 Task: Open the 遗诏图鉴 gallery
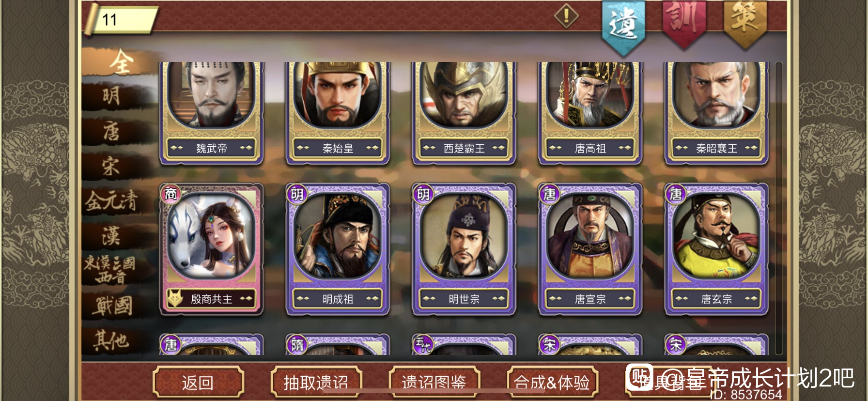click(x=434, y=383)
